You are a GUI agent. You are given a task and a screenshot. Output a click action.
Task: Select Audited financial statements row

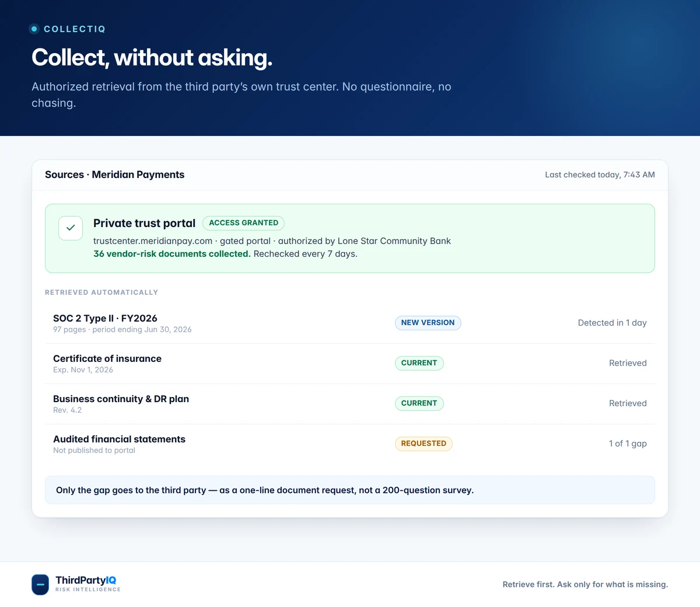(x=350, y=444)
